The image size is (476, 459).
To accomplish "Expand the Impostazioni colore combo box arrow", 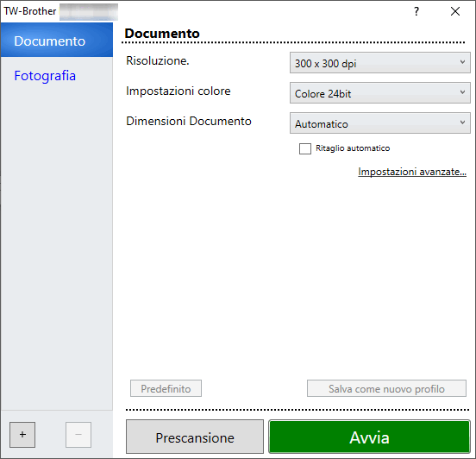I will tap(462, 92).
